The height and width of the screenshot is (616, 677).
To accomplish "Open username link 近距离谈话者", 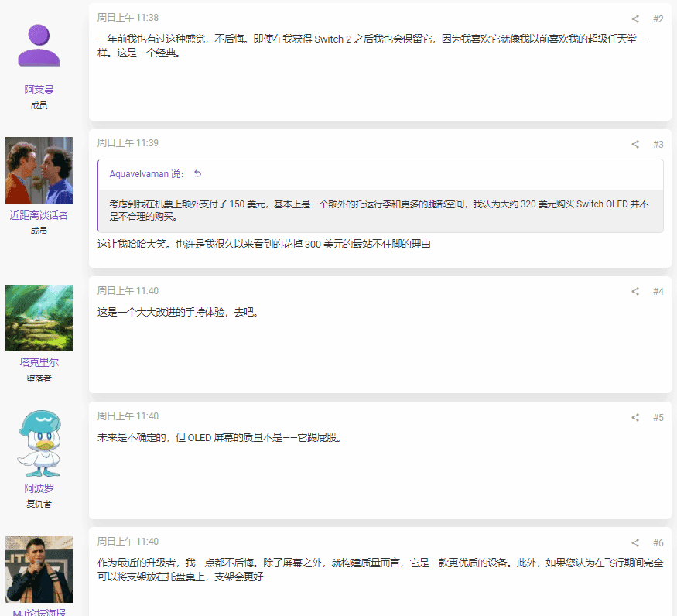I will pyautogui.click(x=39, y=215).
